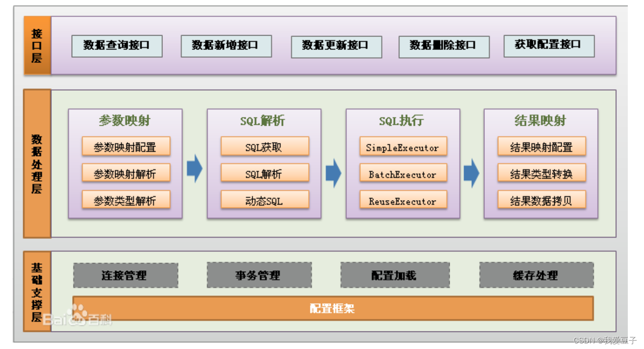This screenshot has height=349, width=644.
Task: Select the 动态SQL orange box
Action: pos(265,200)
